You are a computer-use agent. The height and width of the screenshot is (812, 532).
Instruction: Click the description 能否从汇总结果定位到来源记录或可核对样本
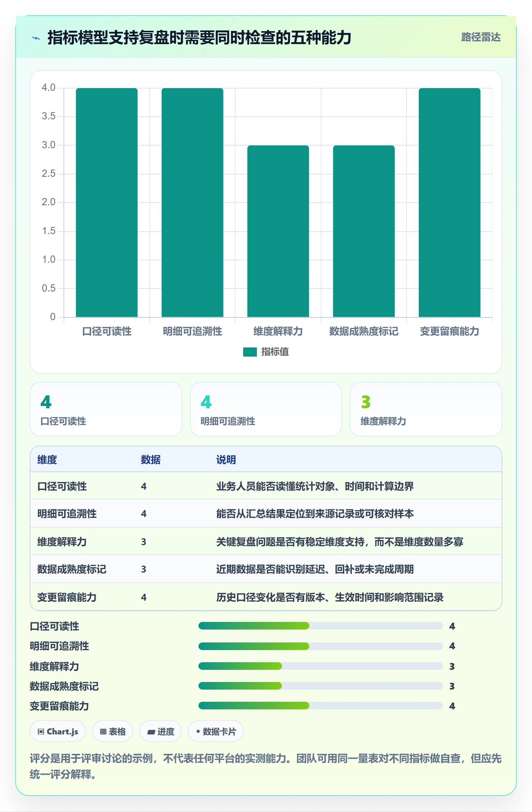coord(315,514)
